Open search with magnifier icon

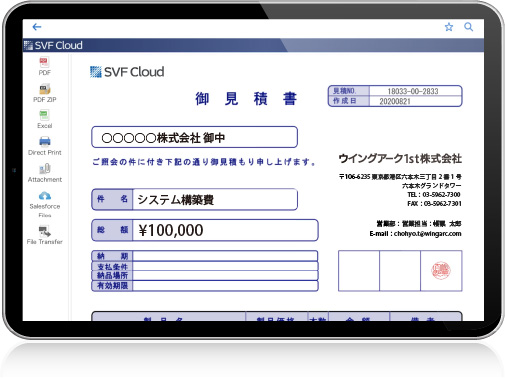click(469, 27)
